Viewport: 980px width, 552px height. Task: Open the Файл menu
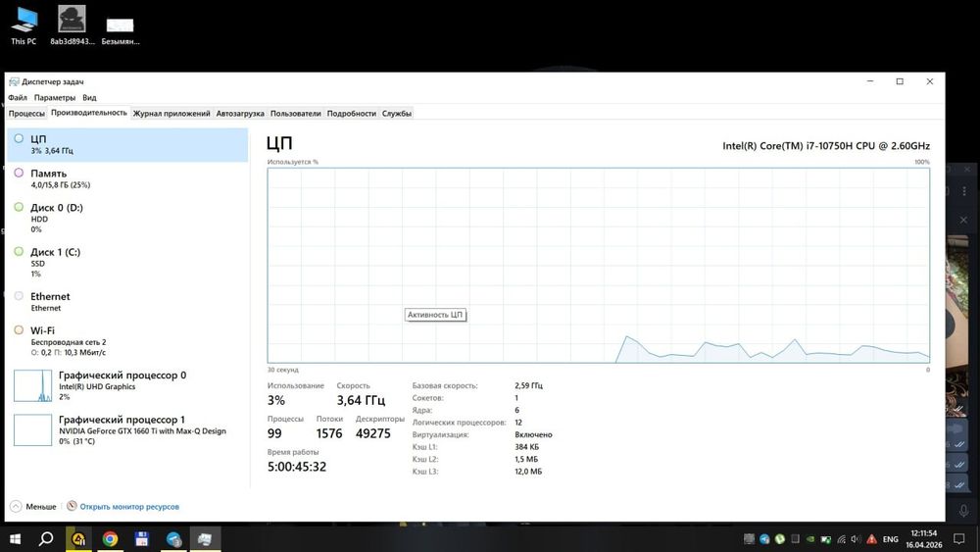coord(18,97)
